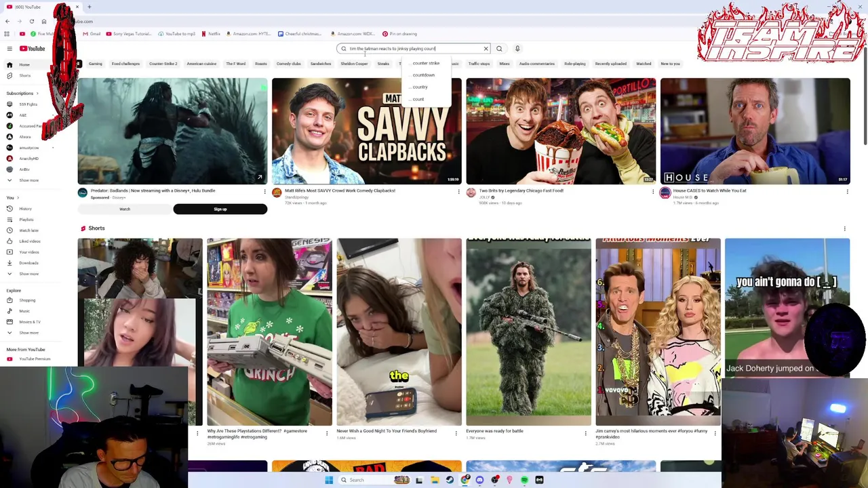Open the 'Everyone was ready for battle' short

tap(528, 331)
